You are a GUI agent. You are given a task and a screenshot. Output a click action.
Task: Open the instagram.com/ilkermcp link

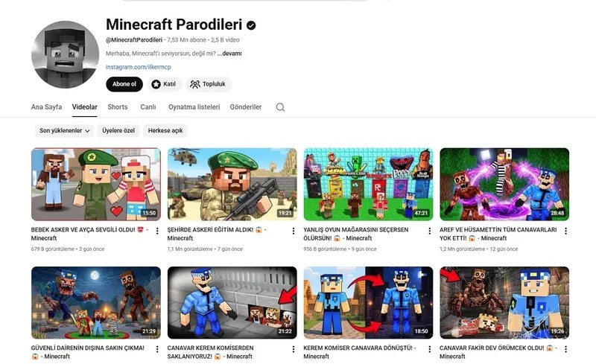139,67
